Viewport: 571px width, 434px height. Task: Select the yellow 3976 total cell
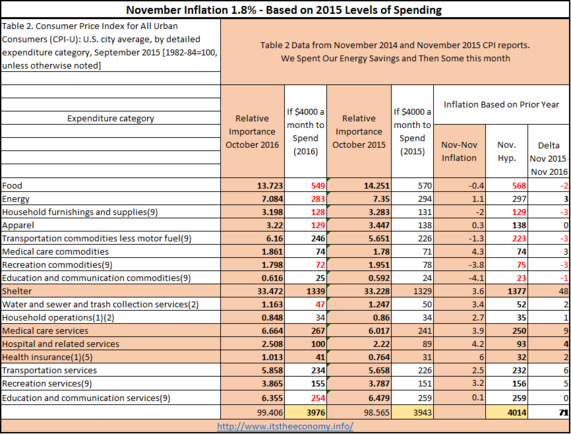pos(306,412)
